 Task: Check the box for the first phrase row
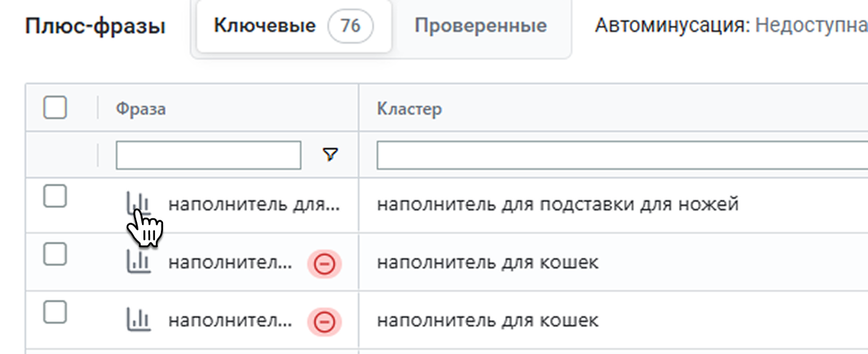click(x=55, y=196)
